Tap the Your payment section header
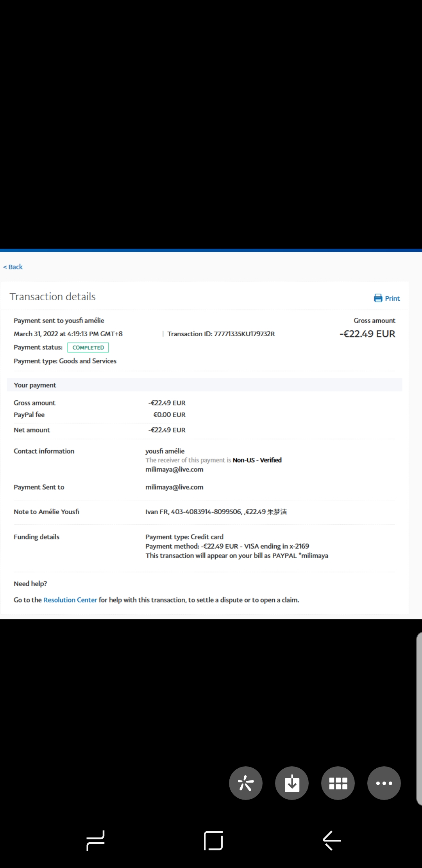422x868 pixels. click(x=35, y=385)
